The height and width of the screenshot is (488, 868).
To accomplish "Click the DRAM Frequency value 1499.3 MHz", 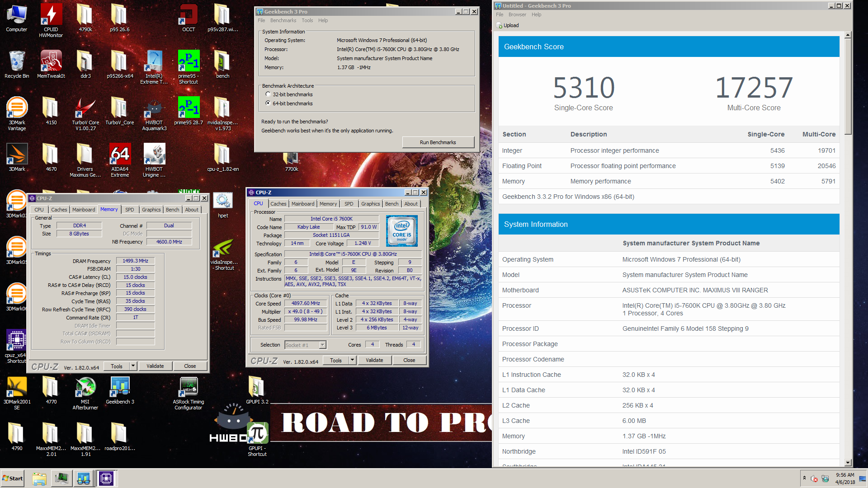I will coord(136,261).
